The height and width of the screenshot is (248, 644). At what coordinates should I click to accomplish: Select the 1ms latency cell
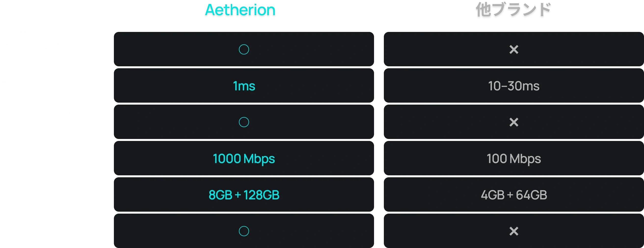244,85
